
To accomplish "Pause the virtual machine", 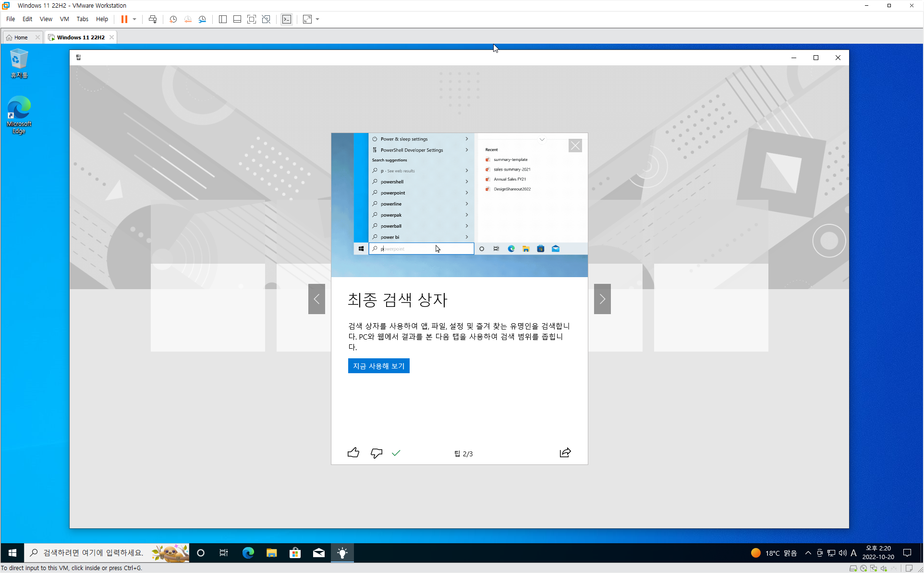I will point(124,19).
